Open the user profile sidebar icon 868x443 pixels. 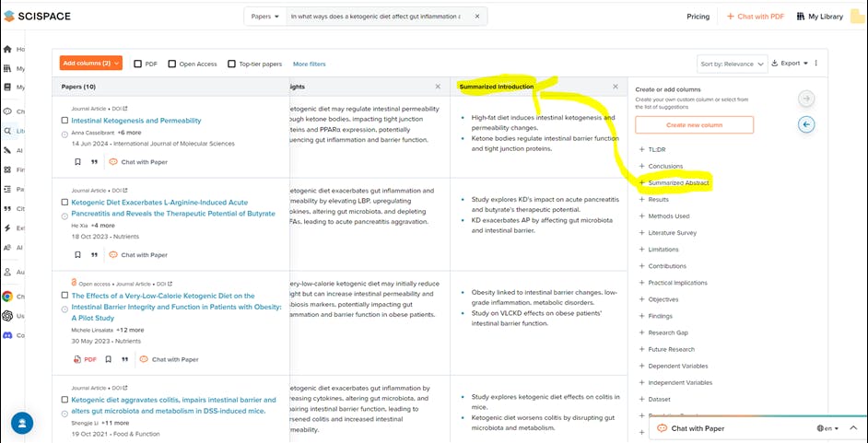click(7, 272)
